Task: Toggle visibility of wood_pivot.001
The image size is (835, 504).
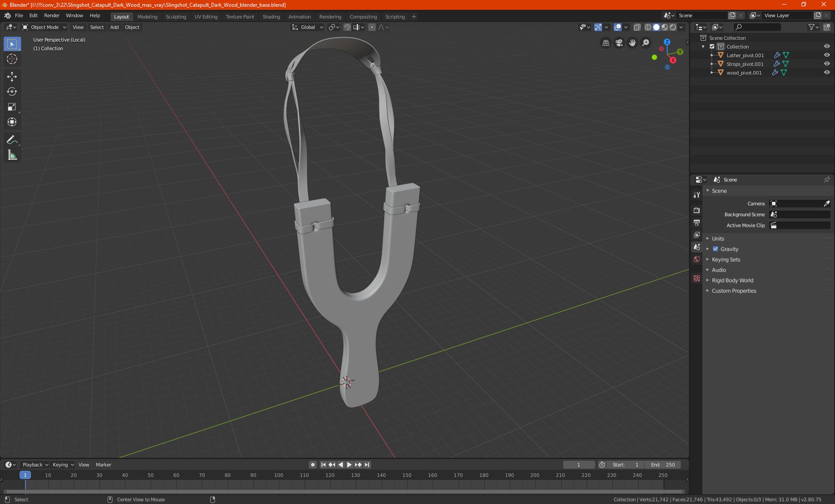Action: coord(827,72)
